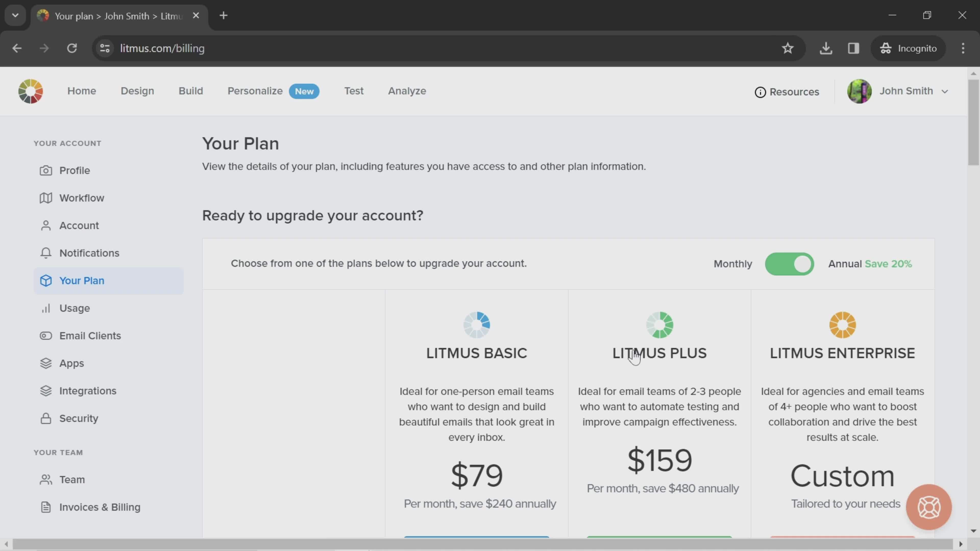Click the Litmus Basic upgrade button
Viewport: 980px width, 551px height.
point(476,538)
